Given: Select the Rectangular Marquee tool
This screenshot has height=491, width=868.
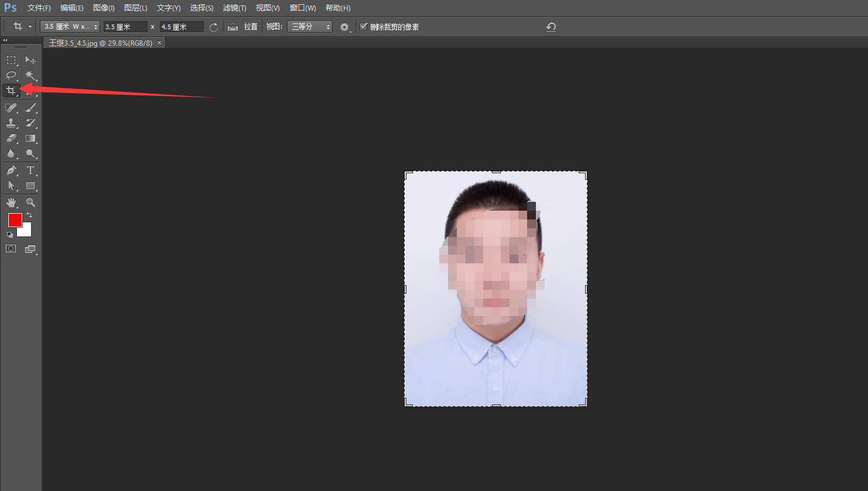Looking at the screenshot, I should (x=11, y=60).
